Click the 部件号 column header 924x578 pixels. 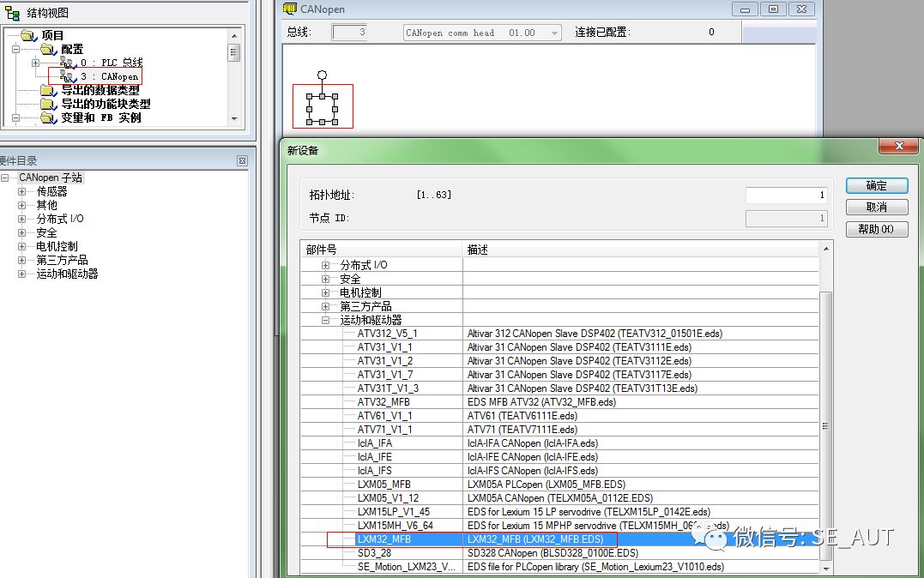point(381,250)
